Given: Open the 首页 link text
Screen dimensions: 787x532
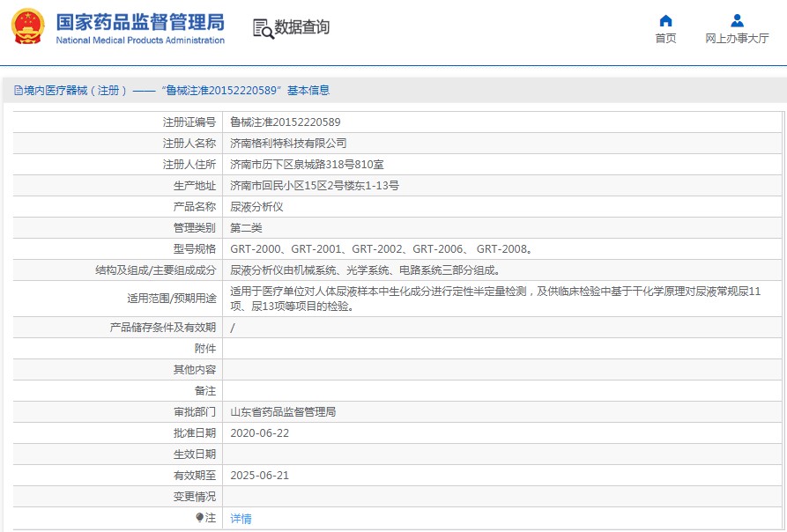Looking at the screenshot, I should (x=665, y=39).
